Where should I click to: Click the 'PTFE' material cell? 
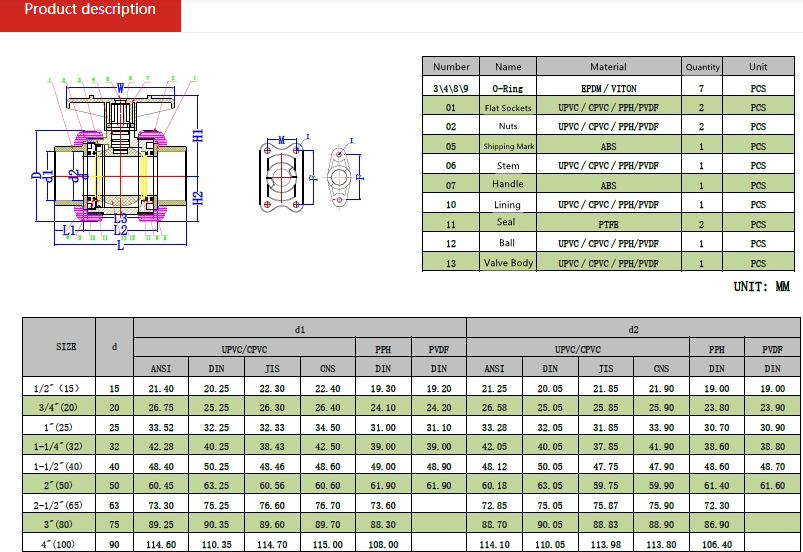pyautogui.click(x=608, y=224)
